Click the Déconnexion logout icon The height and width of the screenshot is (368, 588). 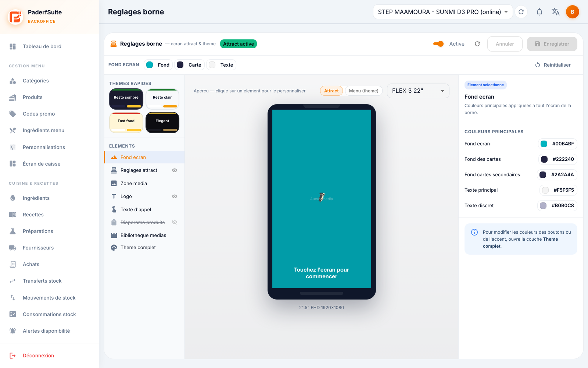13,355
